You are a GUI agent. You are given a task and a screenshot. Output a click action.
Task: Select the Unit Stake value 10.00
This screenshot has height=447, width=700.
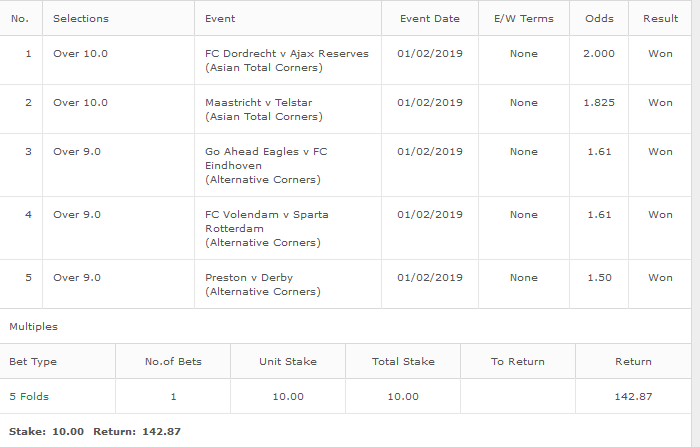point(288,397)
